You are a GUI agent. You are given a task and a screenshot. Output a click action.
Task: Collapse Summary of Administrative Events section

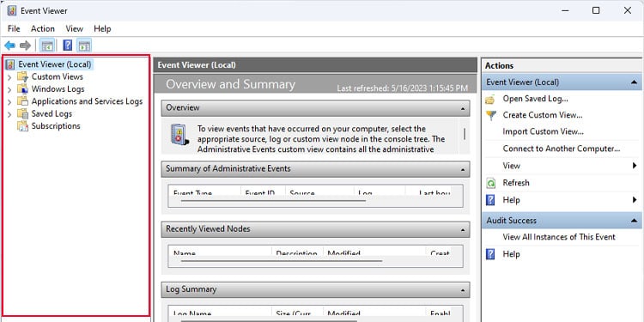click(x=463, y=170)
